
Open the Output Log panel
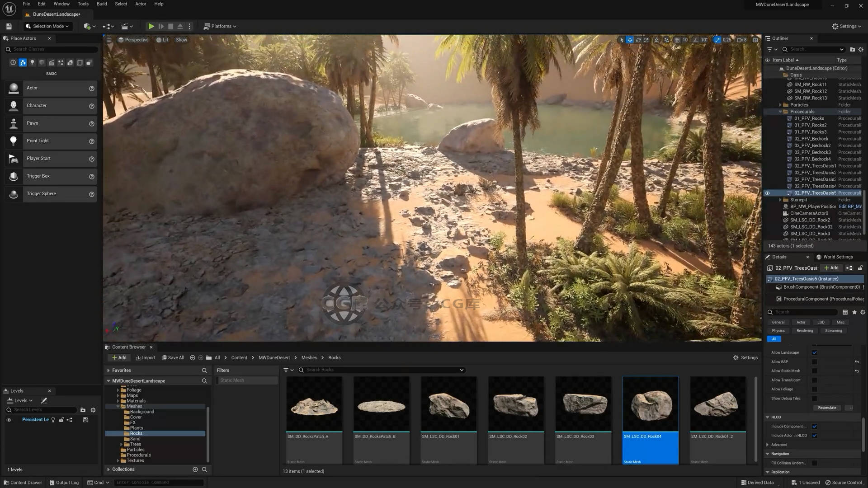click(64, 483)
